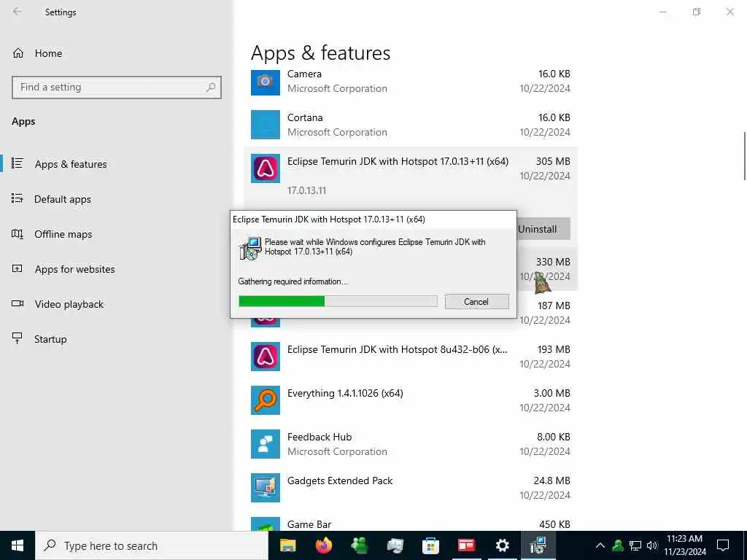Click the red news app taskbar icon
The width and height of the screenshot is (747, 560).
click(466, 545)
